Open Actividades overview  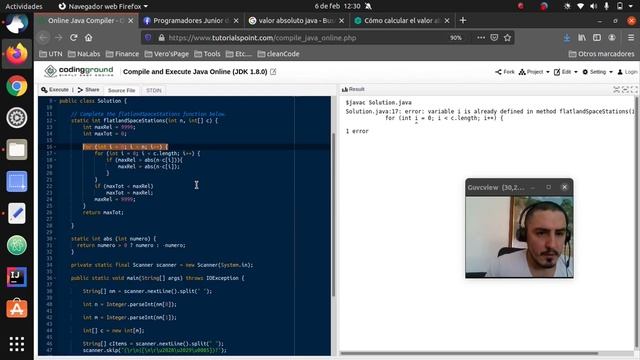pyautogui.click(x=24, y=6)
